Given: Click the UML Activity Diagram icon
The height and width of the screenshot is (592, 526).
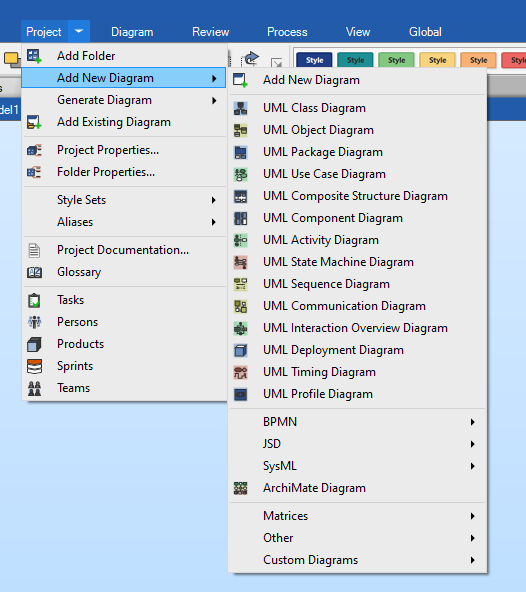Looking at the screenshot, I should pyautogui.click(x=240, y=240).
